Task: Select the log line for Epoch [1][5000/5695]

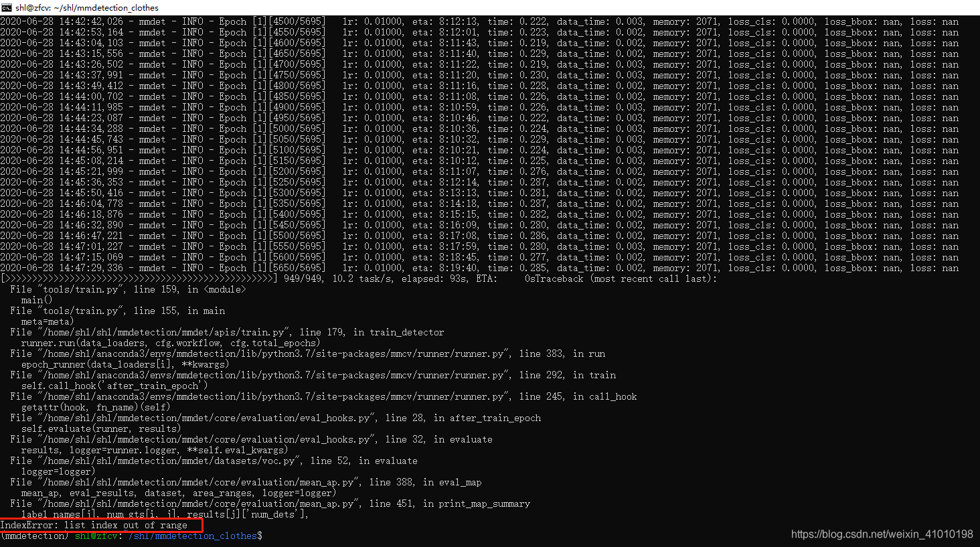Action: (479, 129)
